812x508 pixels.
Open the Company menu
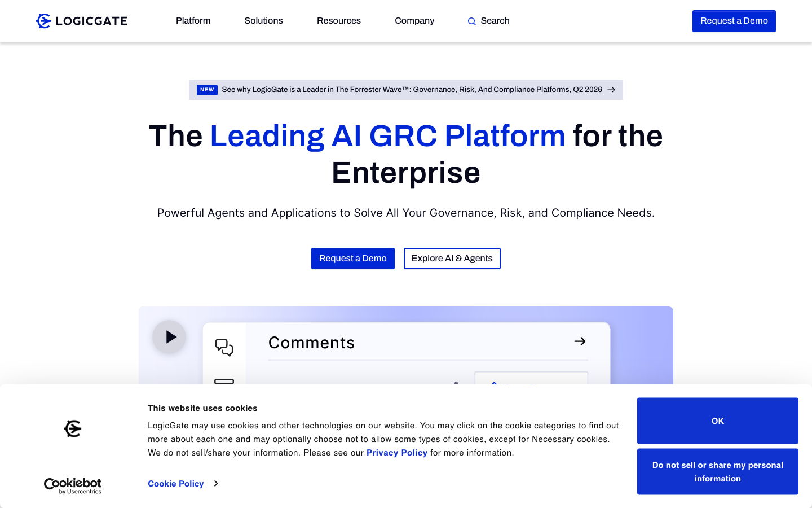click(414, 21)
